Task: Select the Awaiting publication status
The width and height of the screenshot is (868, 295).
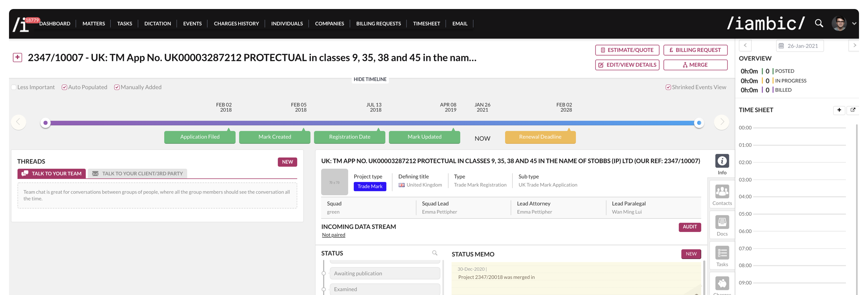Action: point(385,273)
